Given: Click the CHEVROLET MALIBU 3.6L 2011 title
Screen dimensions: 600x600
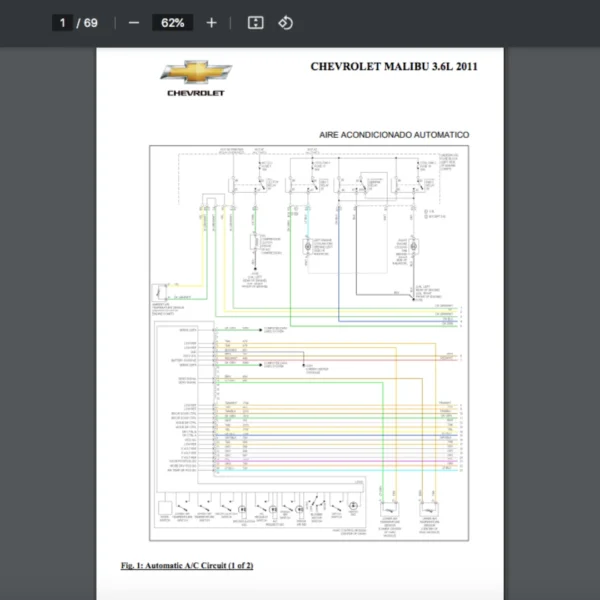Looking at the screenshot, I should [394, 67].
